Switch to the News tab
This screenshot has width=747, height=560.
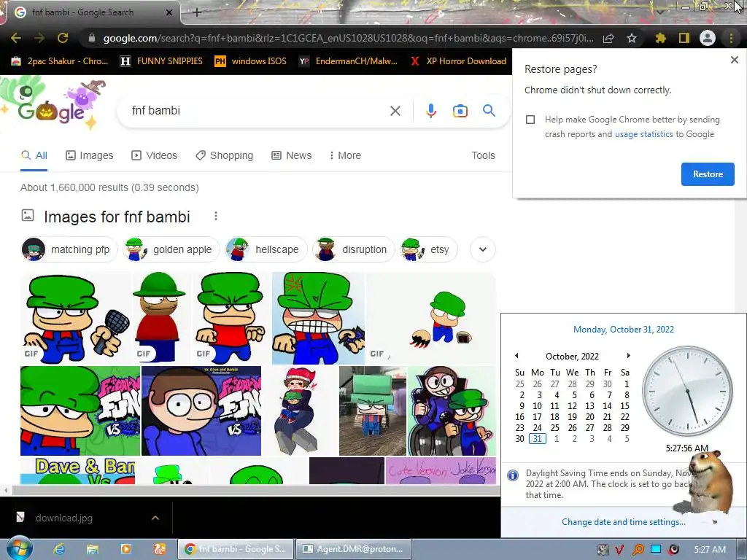291,156
